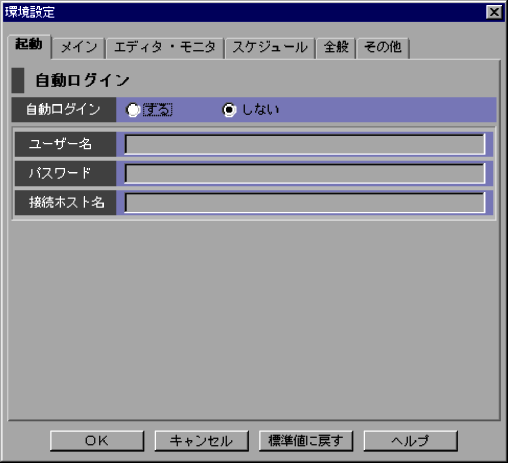508x463 pixels.
Task: Focus the パスワード input field
Action: click(305, 173)
